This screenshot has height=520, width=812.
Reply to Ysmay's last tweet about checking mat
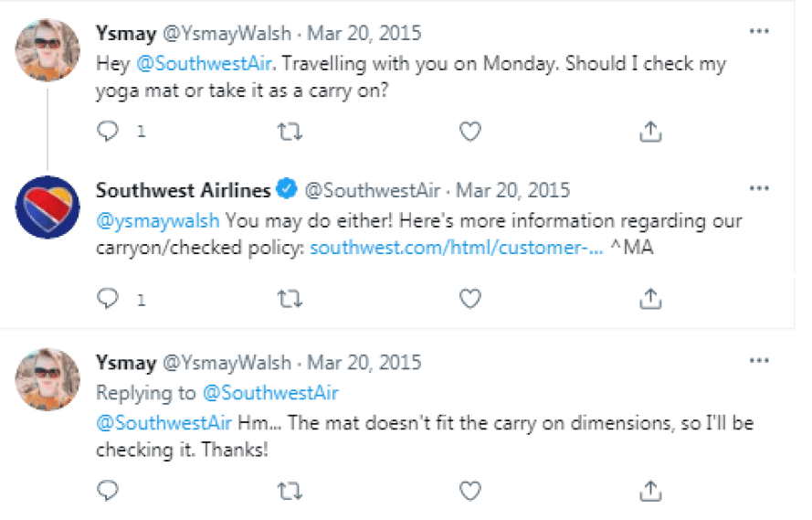tap(108, 491)
